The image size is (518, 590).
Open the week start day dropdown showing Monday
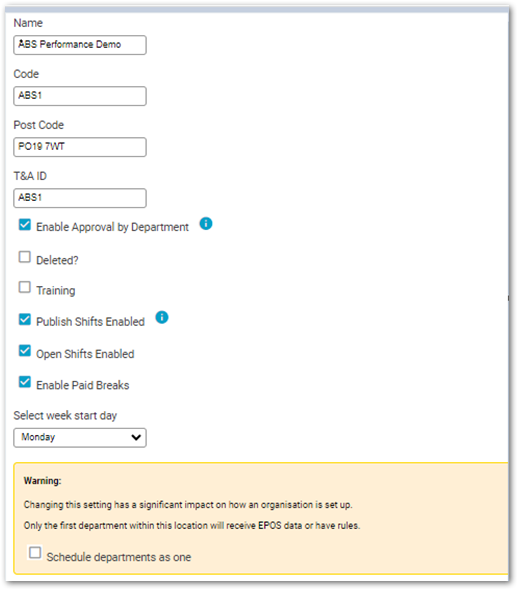(x=80, y=438)
